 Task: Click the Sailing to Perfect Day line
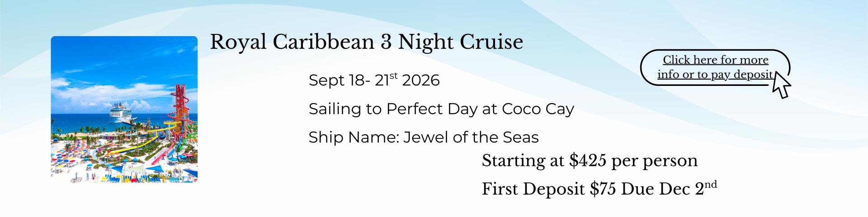click(441, 109)
